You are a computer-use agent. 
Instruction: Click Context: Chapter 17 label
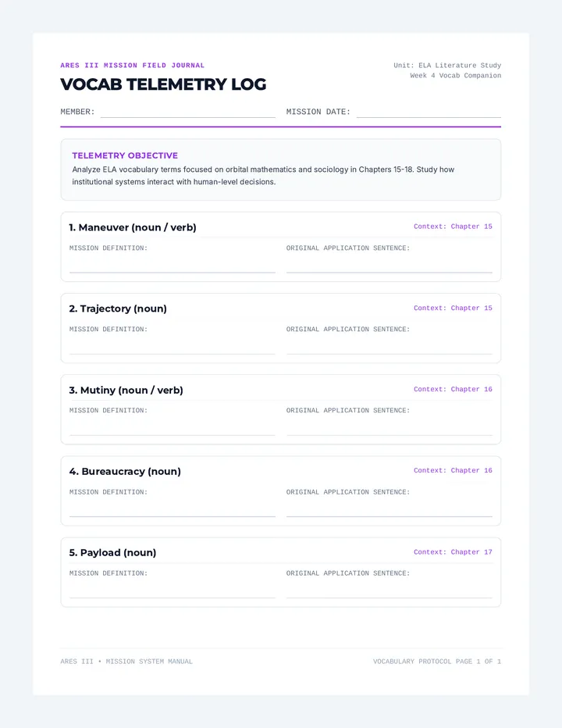[x=453, y=552]
